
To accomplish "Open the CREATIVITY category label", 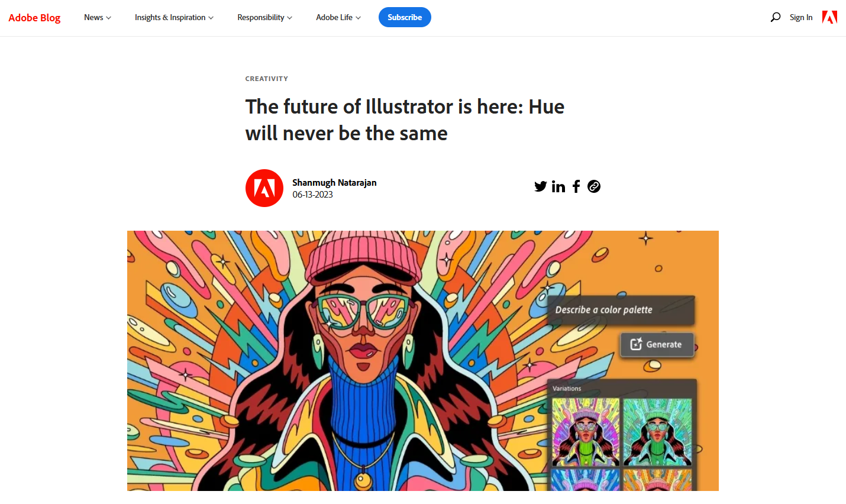I will (x=267, y=79).
